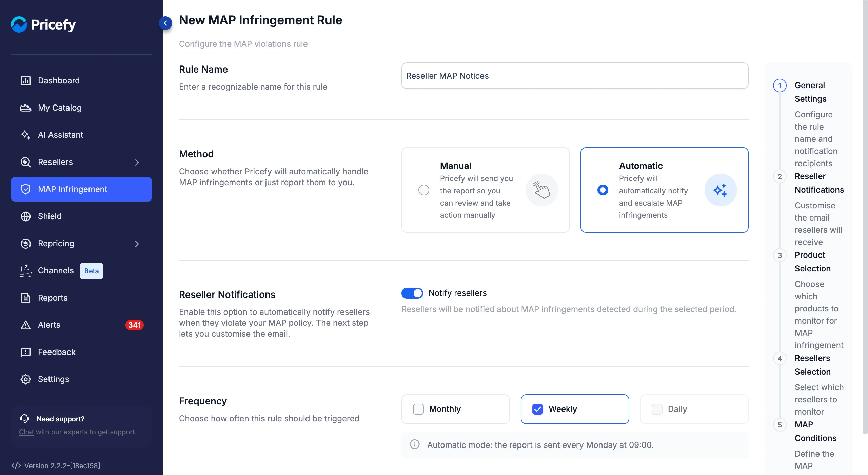The width and height of the screenshot is (868, 475).
Task: Click the Repricing dollar-cycle icon
Action: (x=26, y=244)
